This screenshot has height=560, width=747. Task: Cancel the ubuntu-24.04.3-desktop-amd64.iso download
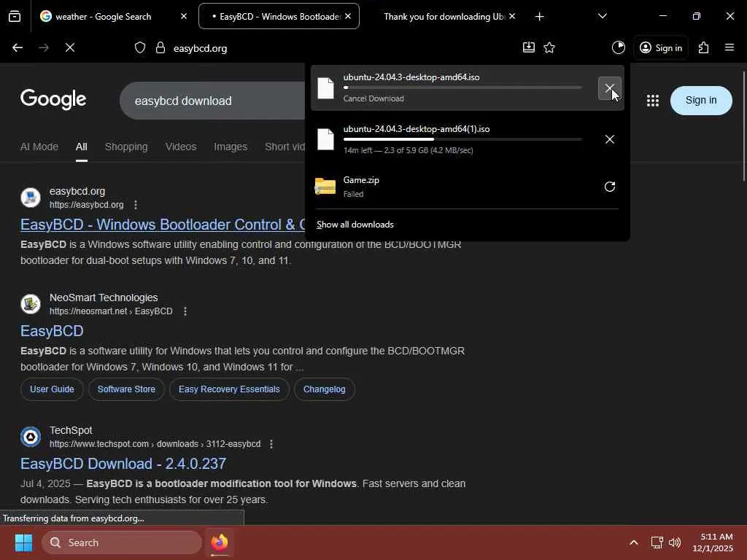click(609, 88)
